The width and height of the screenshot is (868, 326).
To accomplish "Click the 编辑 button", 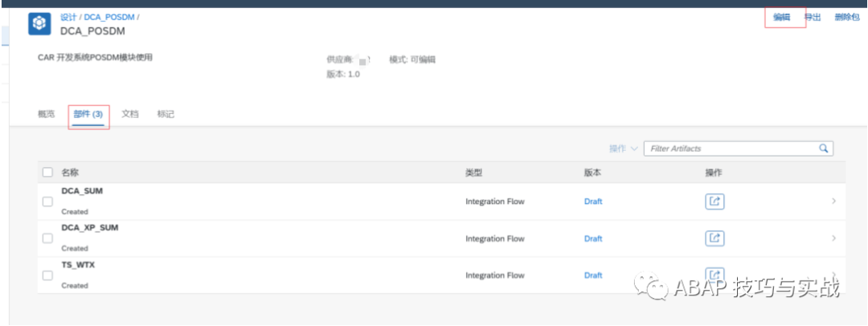I will (x=782, y=17).
